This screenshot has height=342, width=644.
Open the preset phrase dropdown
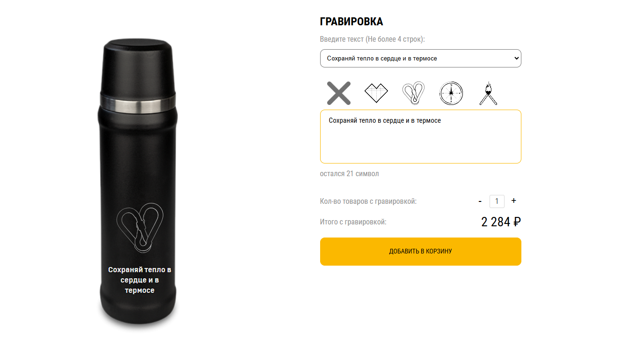point(420,58)
